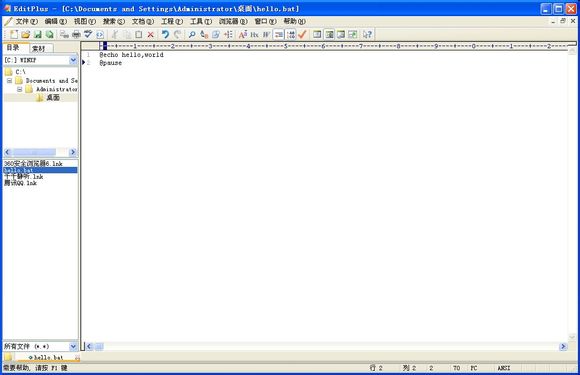Toggle the line number display button
The image size is (580, 375).
click(x=291, y=34)
